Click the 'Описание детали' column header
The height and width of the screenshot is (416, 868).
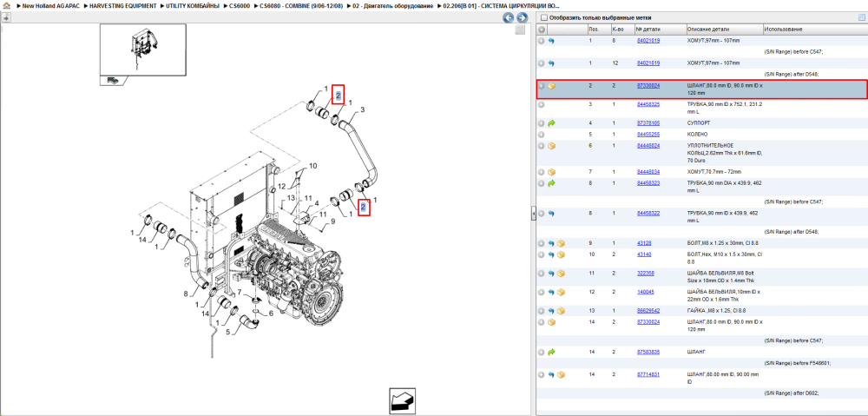724,30
